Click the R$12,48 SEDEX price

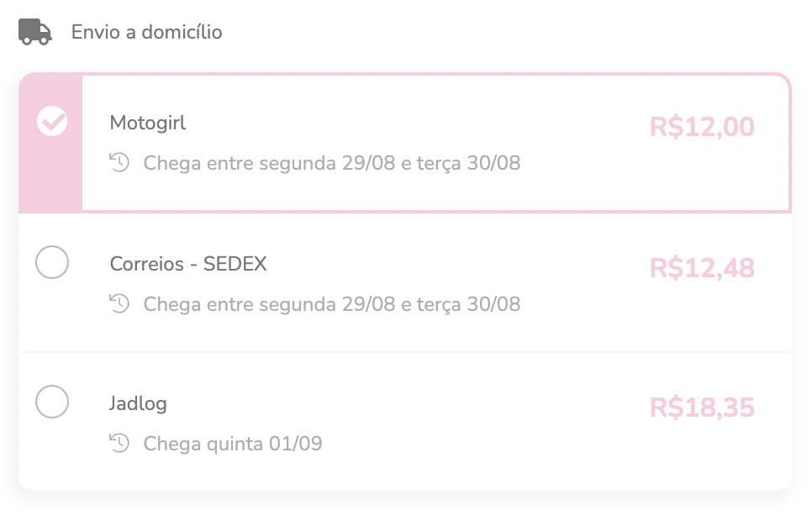[x=702, y=268]
